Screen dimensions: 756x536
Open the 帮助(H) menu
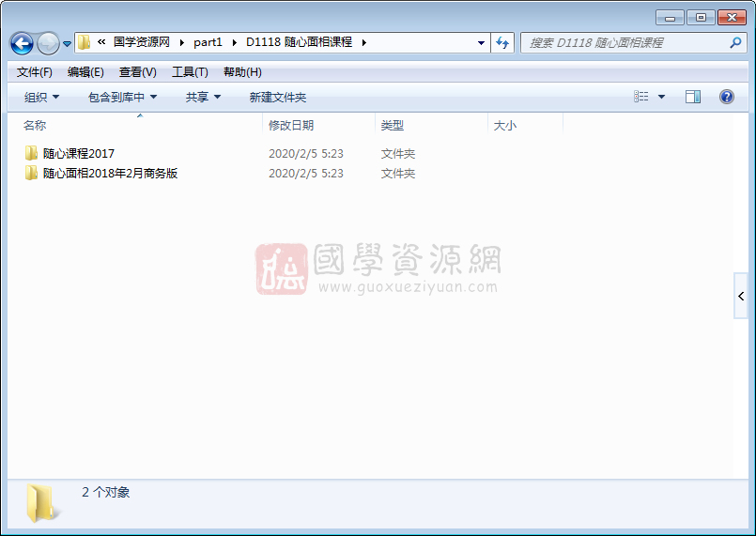pos(242,72)
